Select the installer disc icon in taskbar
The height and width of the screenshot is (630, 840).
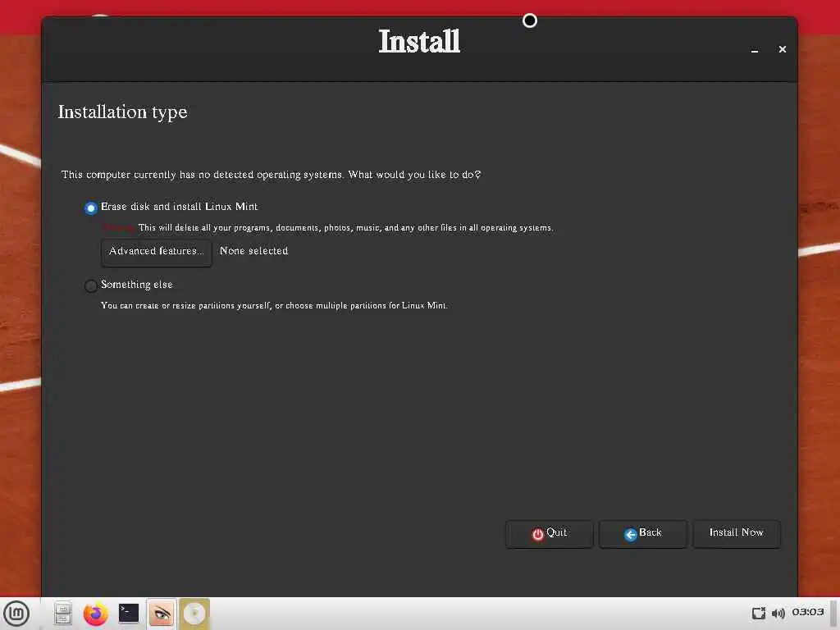point(194,614)
